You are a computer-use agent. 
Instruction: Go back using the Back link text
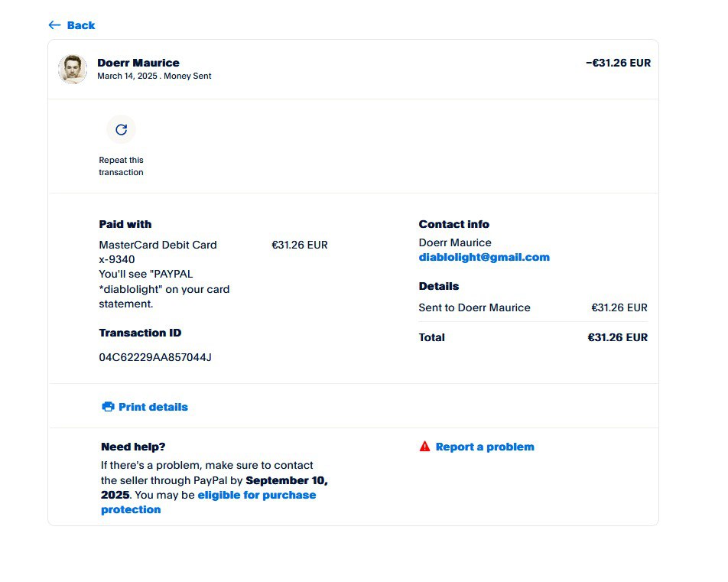[x=81, y=25]
